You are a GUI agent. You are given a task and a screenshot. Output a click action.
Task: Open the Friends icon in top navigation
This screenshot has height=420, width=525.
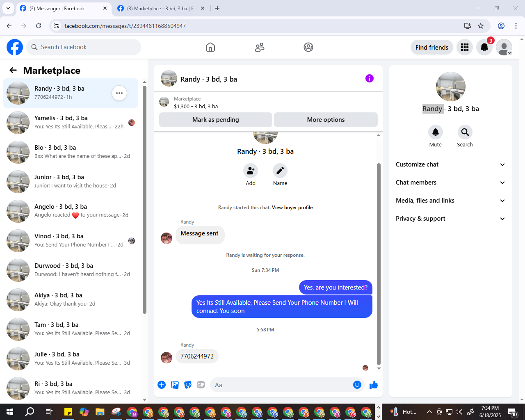pos(260,47)
